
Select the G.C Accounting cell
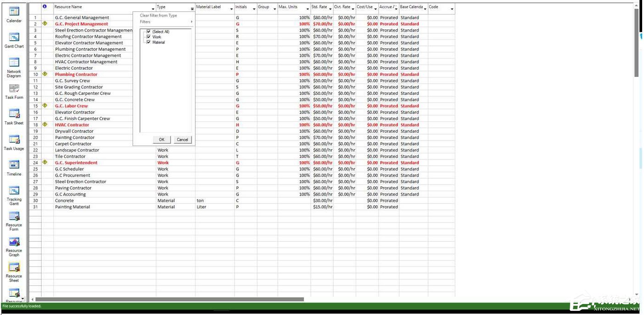tap(105, 194)
